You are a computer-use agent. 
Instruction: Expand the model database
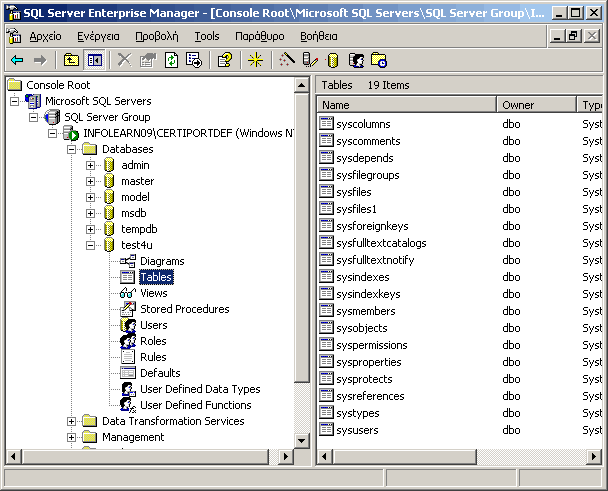[x=90, y=197]
